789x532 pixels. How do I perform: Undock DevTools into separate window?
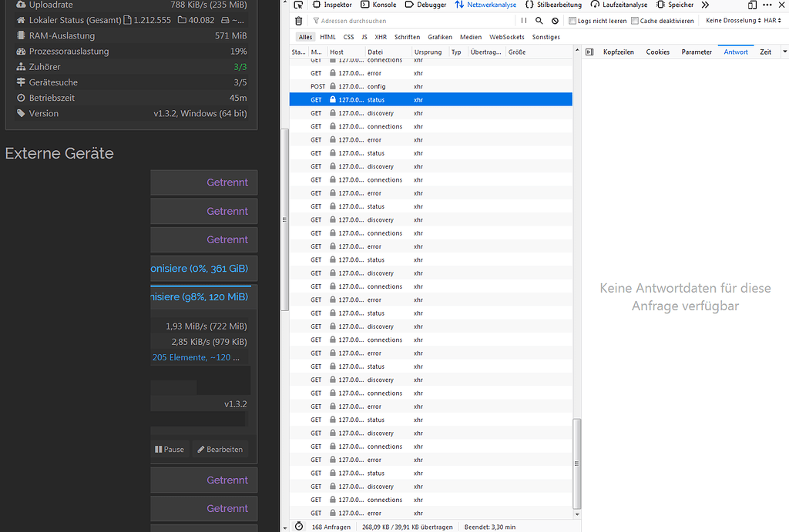[751, 5]
